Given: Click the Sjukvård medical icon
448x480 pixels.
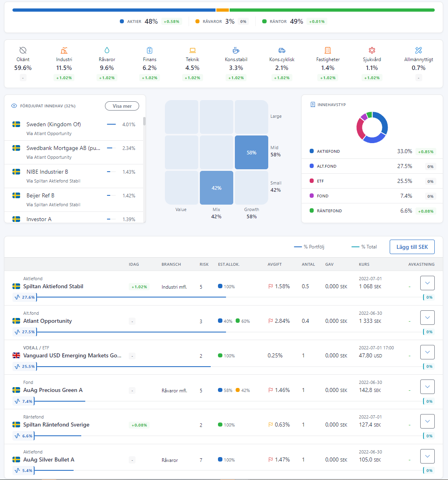Looking at the screenshot, I should point(372,50).
